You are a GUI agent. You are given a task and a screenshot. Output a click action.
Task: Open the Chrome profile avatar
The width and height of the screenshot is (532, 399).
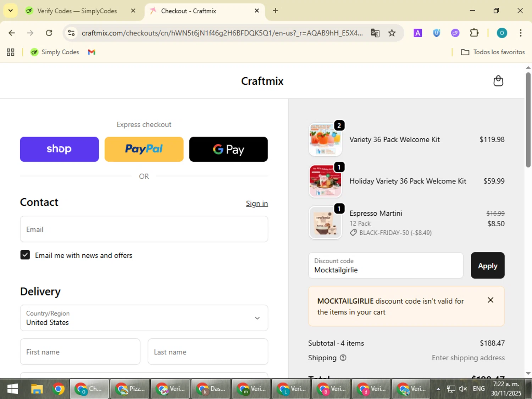tap(501, 33)
